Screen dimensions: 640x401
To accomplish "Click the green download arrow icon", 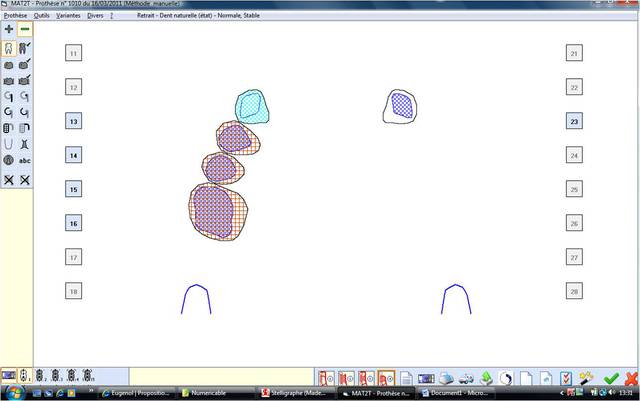I will click(485, 378).
